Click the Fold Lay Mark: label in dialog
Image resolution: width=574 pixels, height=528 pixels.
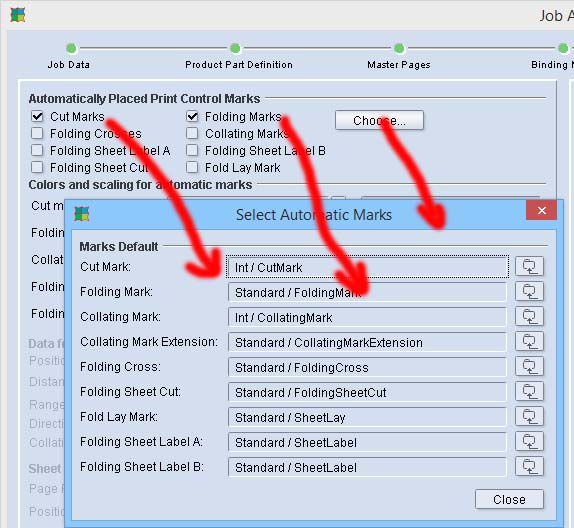(119, 417)
